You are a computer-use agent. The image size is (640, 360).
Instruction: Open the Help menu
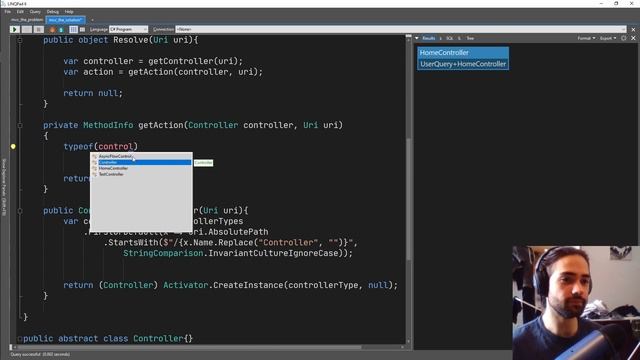[x=69, y=11]
